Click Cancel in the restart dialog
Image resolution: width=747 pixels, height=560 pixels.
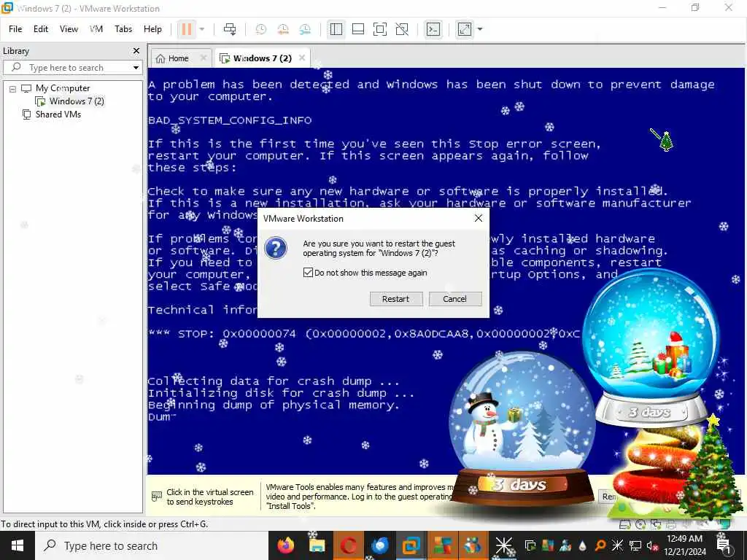point(455,299)
